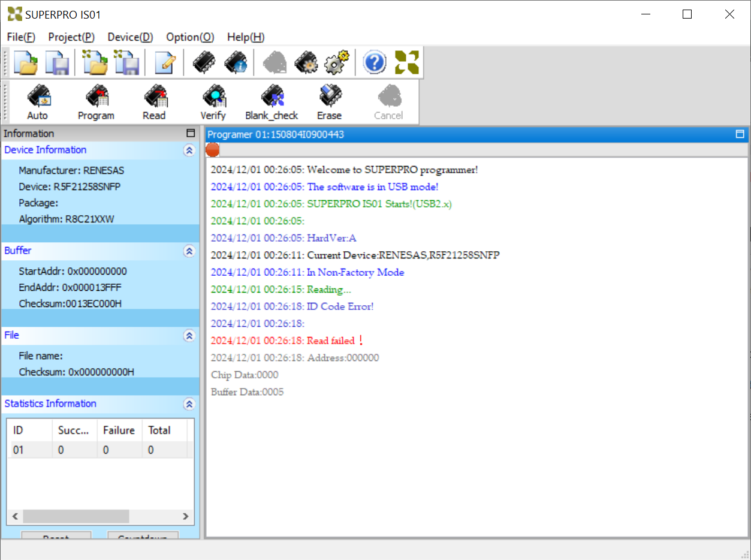The height and width of the screenshot is (560, 751).
Task: Click the 'HardVer:A' log line
Action: point(283,238)
